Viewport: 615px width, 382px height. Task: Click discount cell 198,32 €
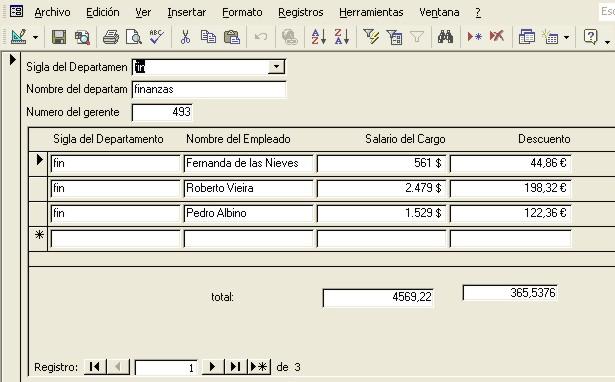point(511,188)
